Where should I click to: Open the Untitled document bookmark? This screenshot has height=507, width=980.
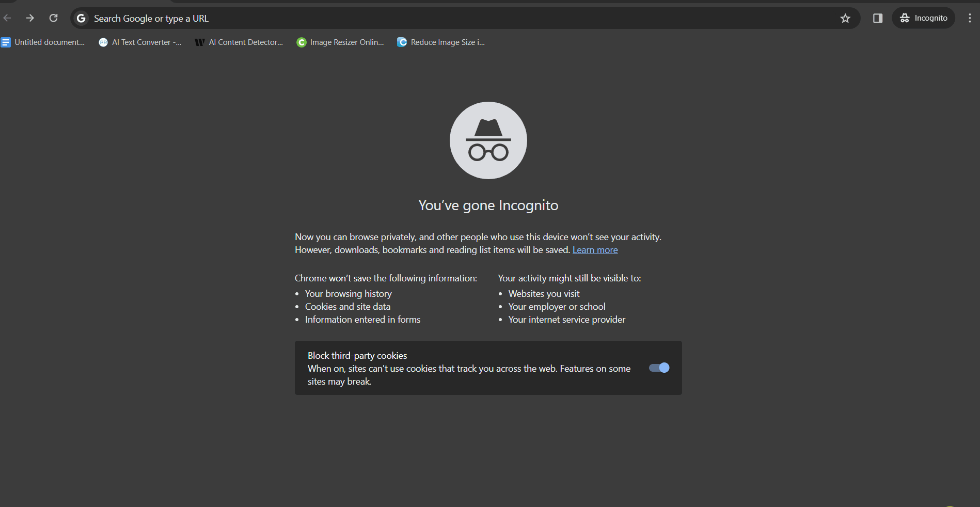pyautogui.click(x=43, y=42)
